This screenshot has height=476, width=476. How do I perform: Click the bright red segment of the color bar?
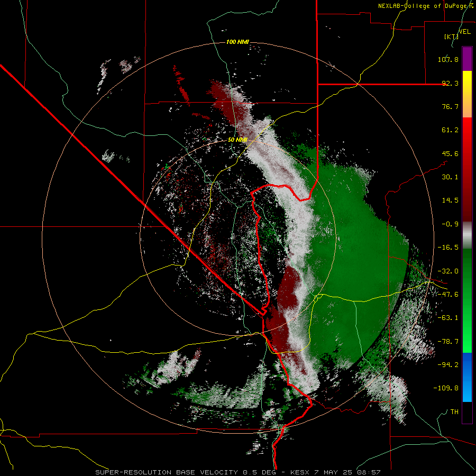click(x=467, y=130)
